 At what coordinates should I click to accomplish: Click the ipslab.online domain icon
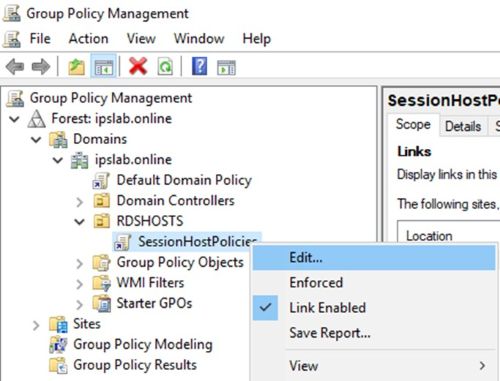tap(80, 160)
